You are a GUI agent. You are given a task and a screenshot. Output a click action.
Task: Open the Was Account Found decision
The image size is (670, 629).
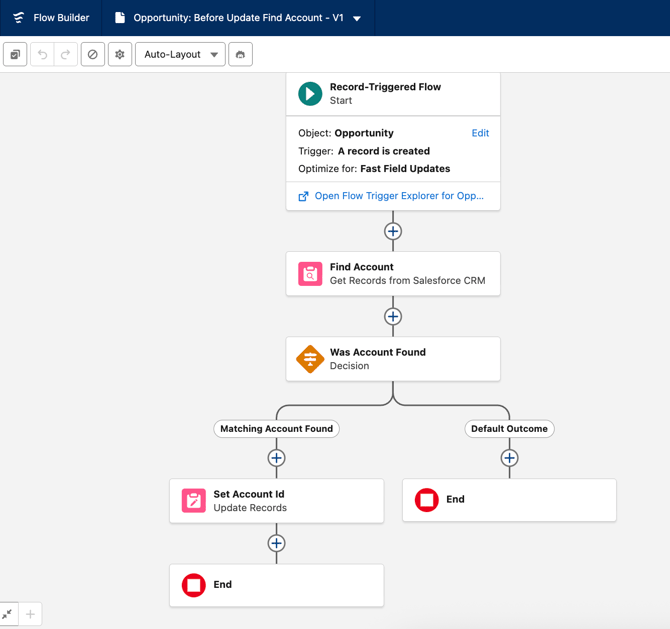(393, 359)
